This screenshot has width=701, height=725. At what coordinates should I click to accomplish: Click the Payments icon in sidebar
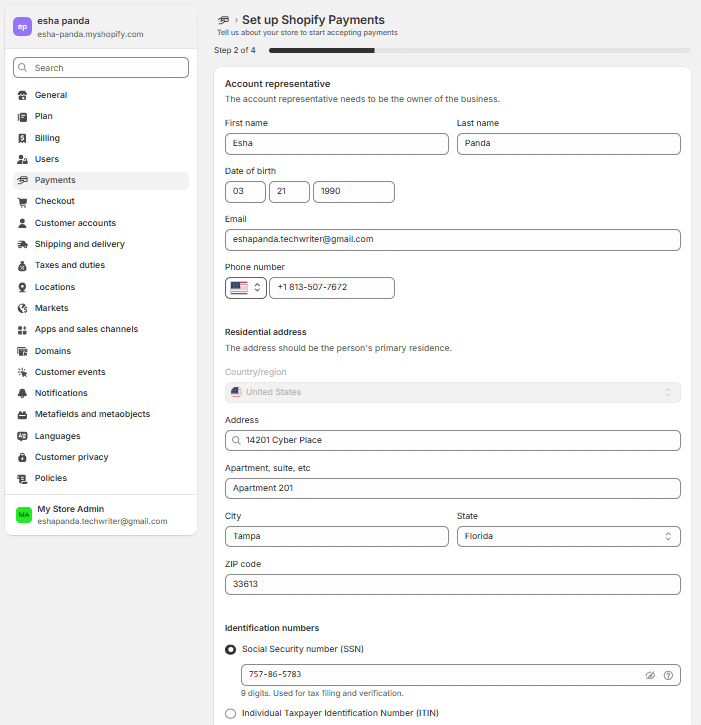pyautogui.click(x=22, y=180)
